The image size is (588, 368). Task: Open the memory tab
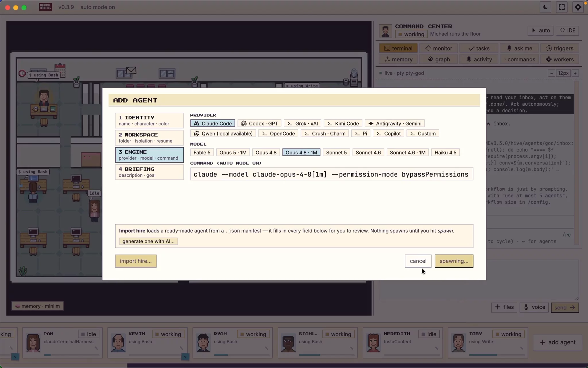click(x=398, y=59)
